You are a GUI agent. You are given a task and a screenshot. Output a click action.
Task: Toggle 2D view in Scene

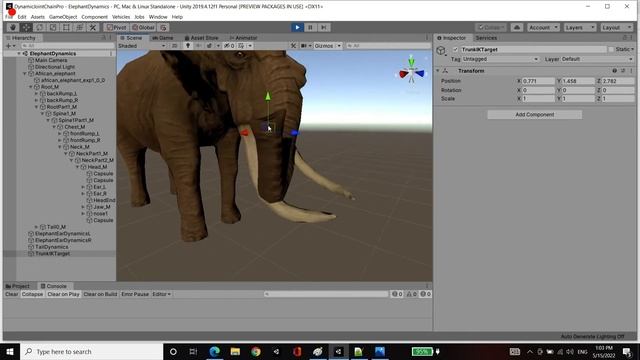pos(175,46)
